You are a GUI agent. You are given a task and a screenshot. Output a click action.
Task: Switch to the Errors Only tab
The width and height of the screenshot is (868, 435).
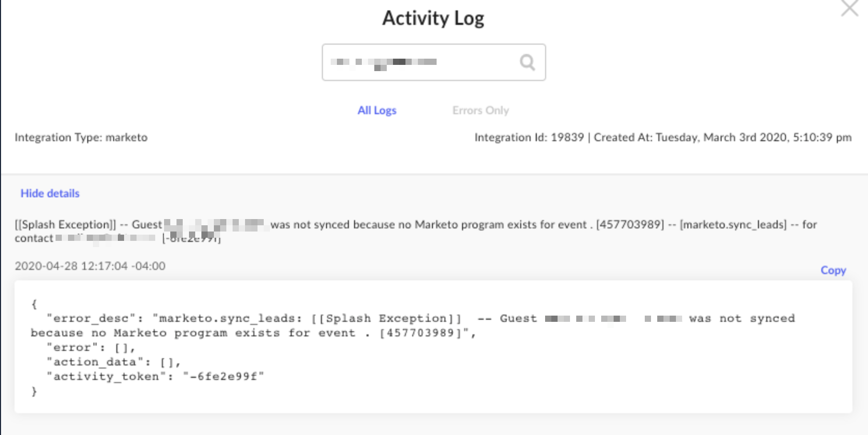480,110
